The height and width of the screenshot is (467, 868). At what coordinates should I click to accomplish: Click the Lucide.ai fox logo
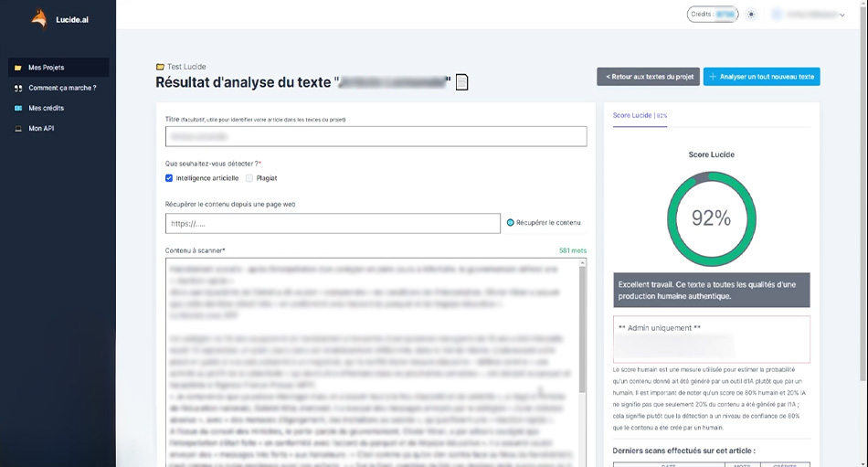(38, 19)
